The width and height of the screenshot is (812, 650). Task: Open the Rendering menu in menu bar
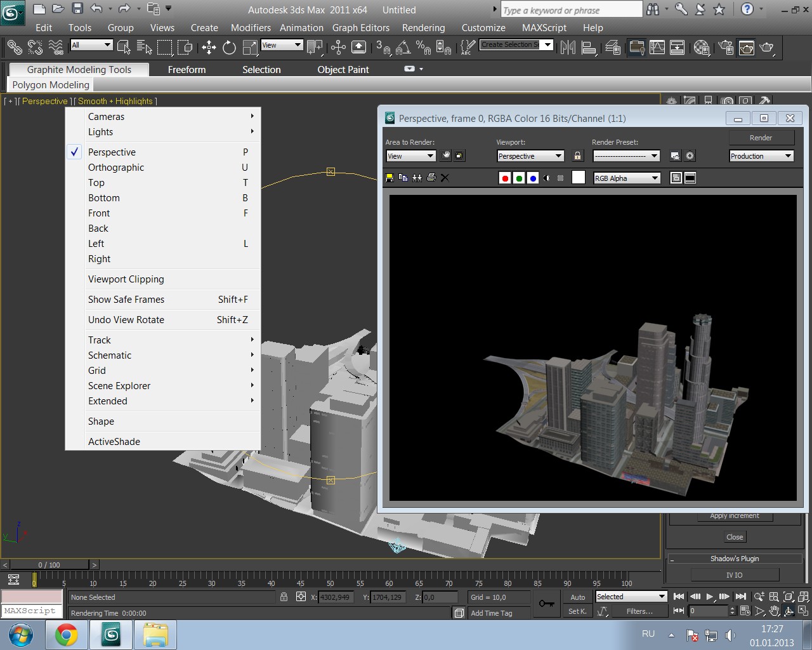(x=423, y=28)
